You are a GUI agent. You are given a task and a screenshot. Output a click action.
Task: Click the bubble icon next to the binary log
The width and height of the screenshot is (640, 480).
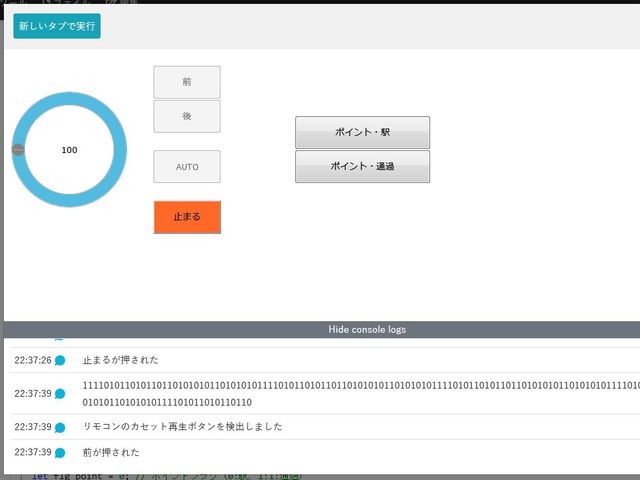(60, 394)
